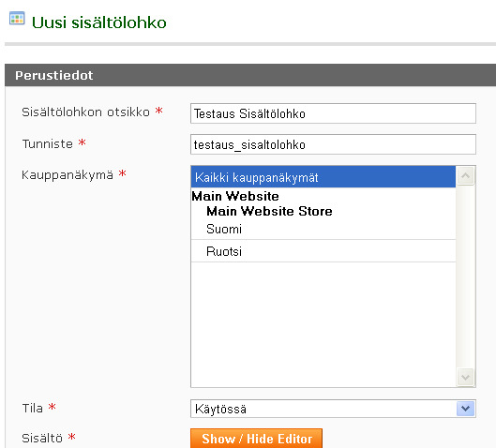This screenshot has width=496, height=448.
Task: Click the content block icon beside the title
Action: [17, 18]
